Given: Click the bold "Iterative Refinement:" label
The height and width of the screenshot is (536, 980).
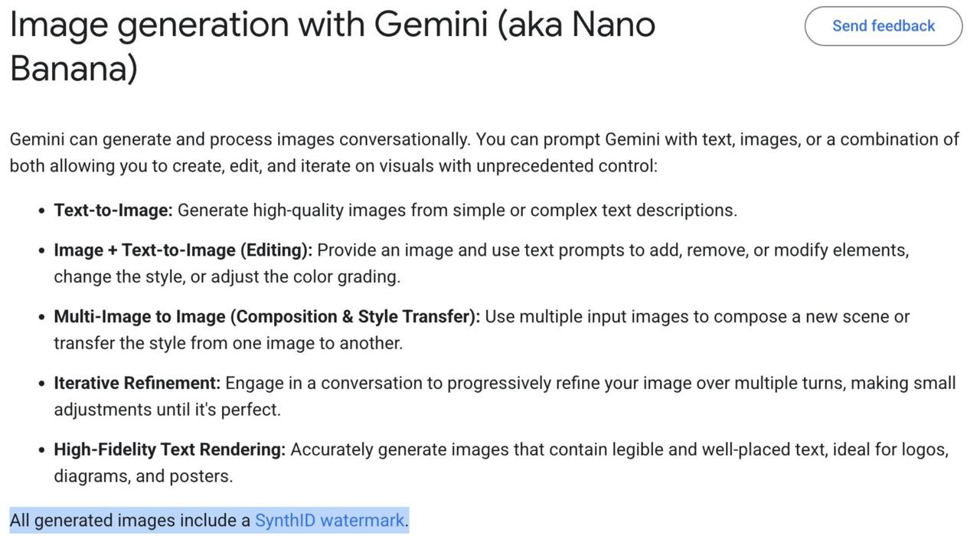Looking at the screenshot, I should 137,383.
